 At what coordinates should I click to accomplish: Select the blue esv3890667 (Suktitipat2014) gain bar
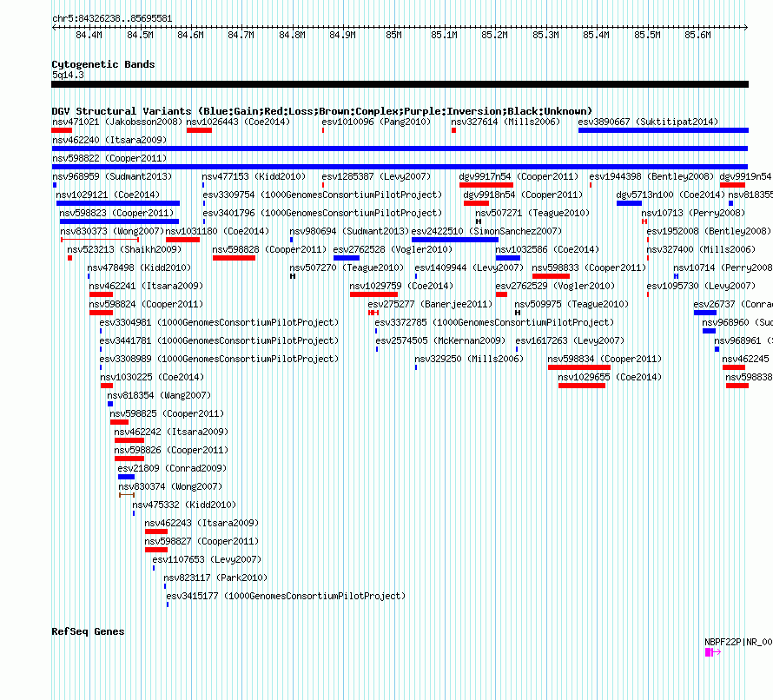[x=663, y=130]
